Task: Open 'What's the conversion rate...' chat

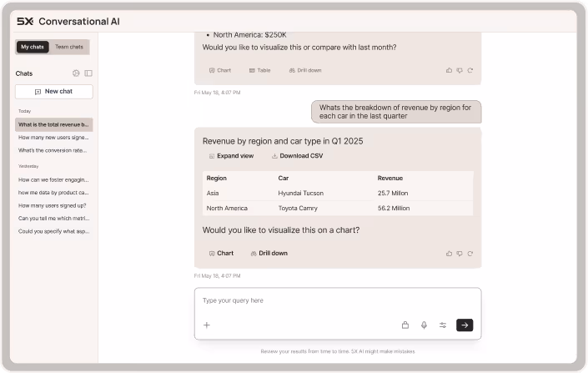Action: click(x=54, y=150)
